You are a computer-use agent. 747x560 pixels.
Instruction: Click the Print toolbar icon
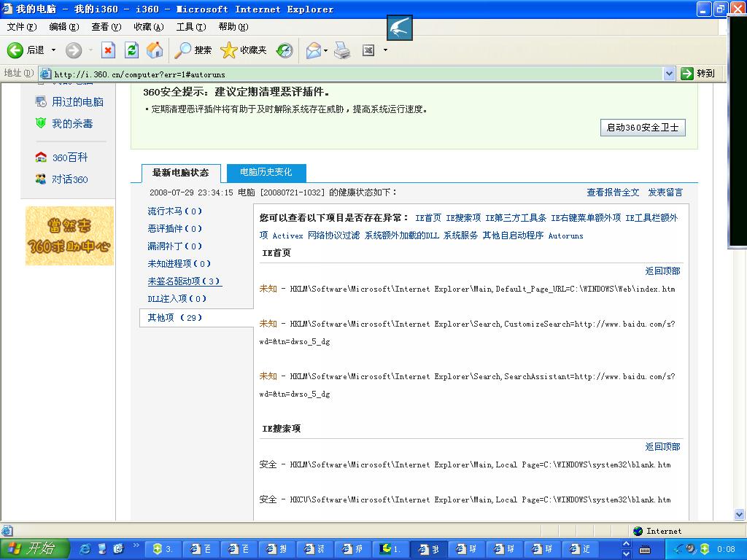342,50
